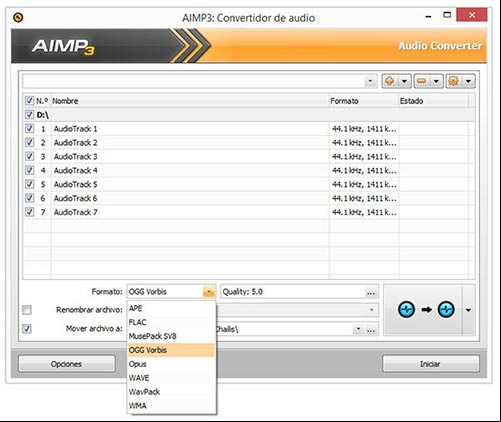Screen dimensions: 501x422
Task: Pick Opus from the format list
Action: pyautogui.click(x=171, y=364)
